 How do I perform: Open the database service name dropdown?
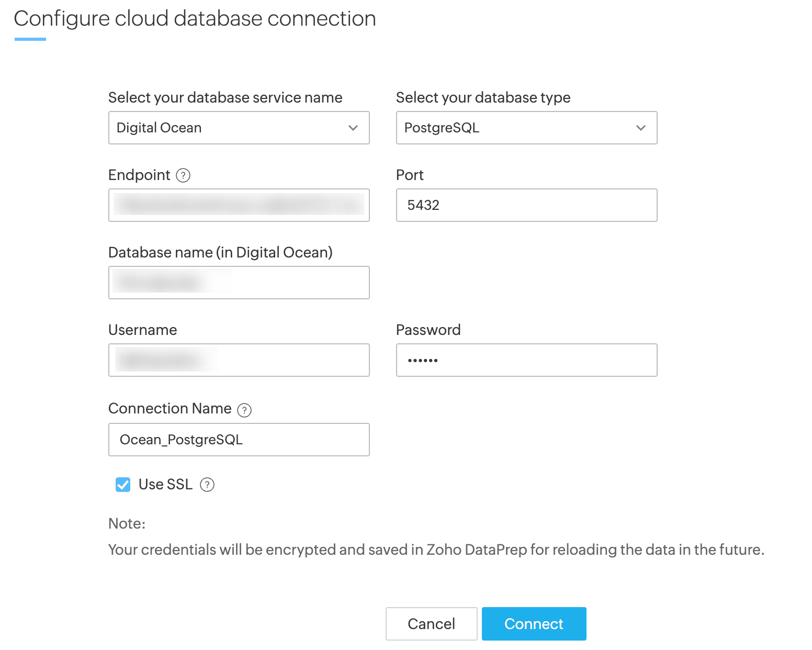pyautogui.click(x=239, y=128)
